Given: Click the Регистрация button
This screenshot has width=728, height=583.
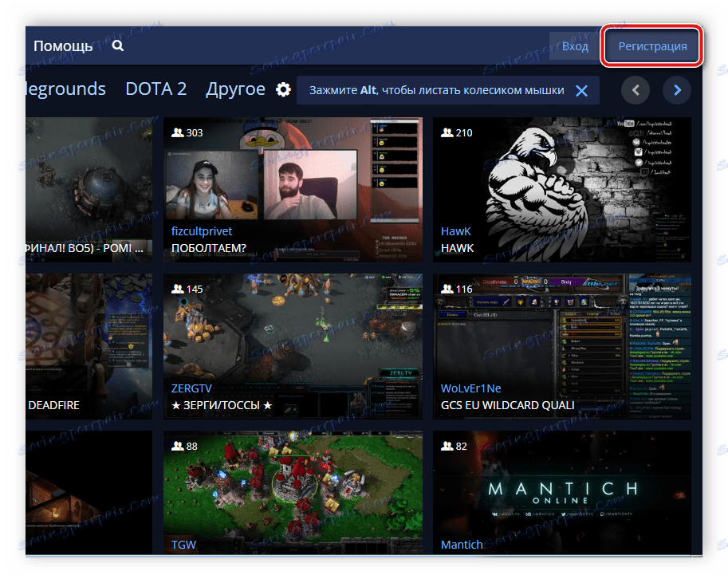Looking at the screenshot, I should pos(652,46).
